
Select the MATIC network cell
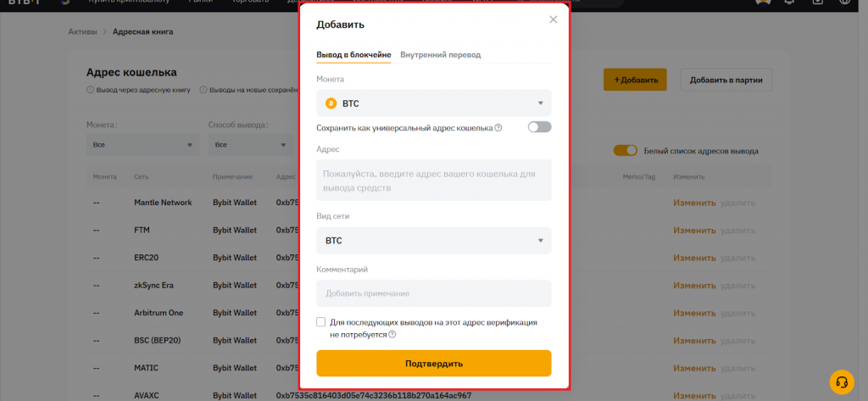(146, 368)
